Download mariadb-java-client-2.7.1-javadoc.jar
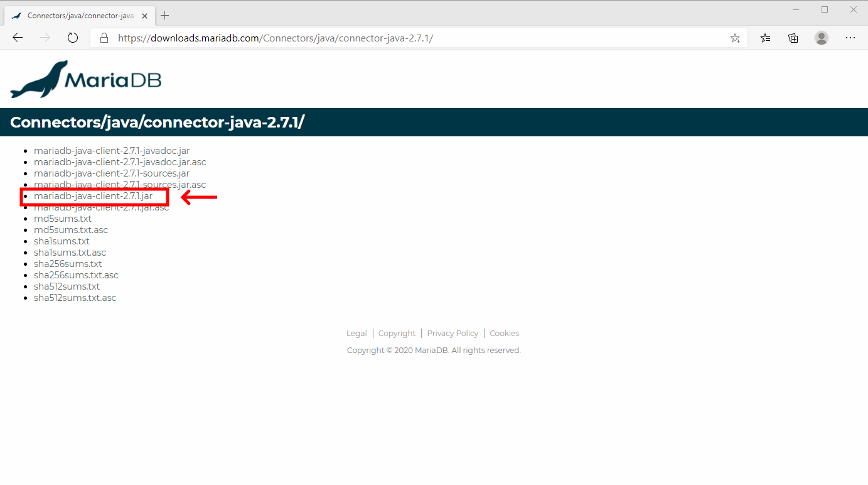Image resolution: width=868 pixels, height=485 pixels. tap(112, 151)
